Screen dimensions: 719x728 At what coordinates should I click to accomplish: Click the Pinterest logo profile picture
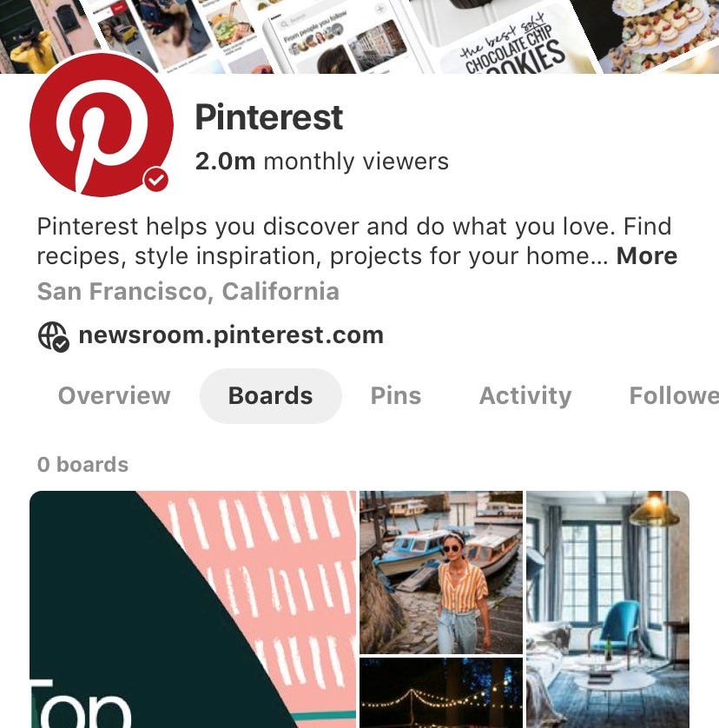[x=102, y=125]
